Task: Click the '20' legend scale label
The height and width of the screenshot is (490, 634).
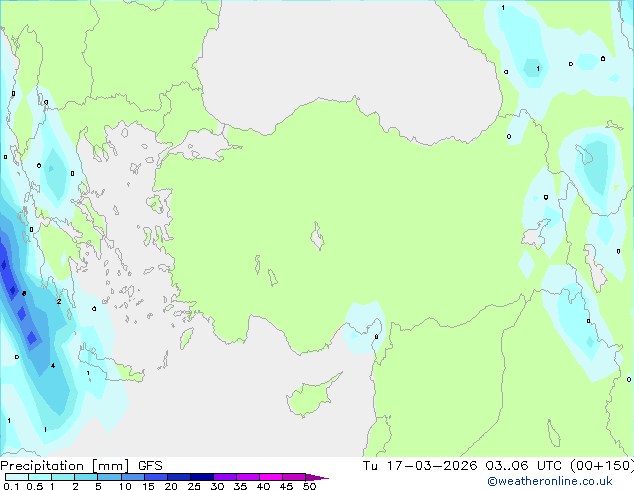Action: (x=171, y=486)
